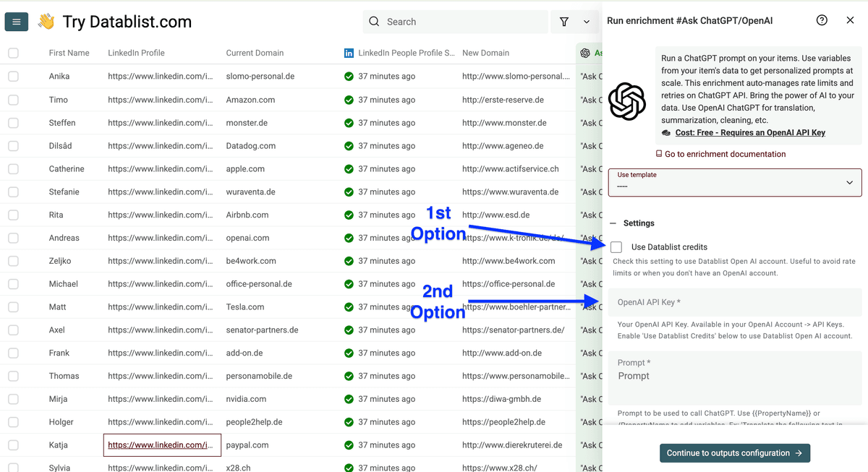The width and height of the screenshot is (868, 472).
Task: Select the paypal.com cell
Action: tap(247, 445)
